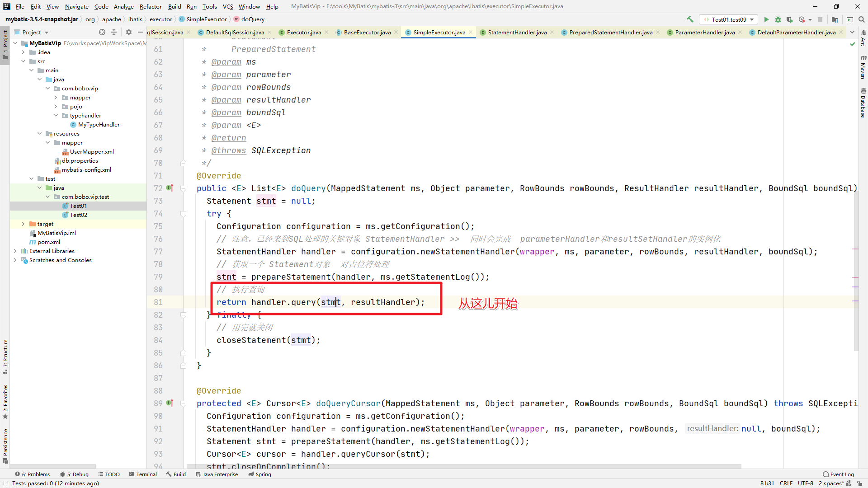Run Test01.test09 with the green play icon
Viewport: 868px width, 488px height.
[x=766, y=19]
